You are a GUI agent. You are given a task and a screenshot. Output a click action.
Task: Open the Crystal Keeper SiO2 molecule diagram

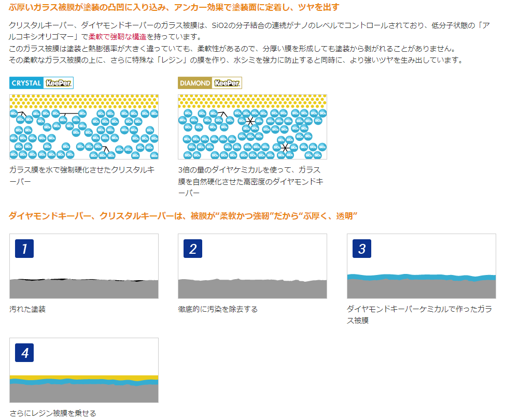click(84, 127)
